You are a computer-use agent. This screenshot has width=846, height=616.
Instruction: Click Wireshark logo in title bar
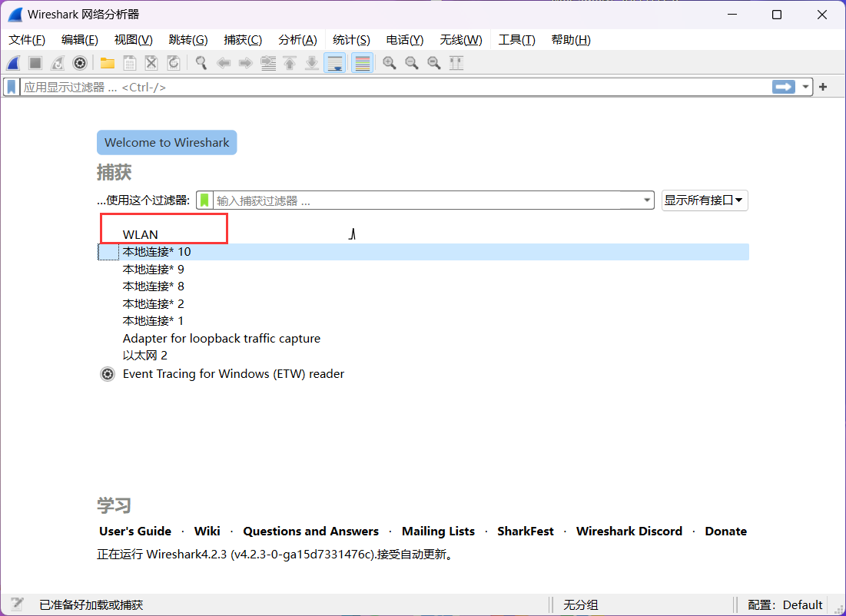(15, 15)
